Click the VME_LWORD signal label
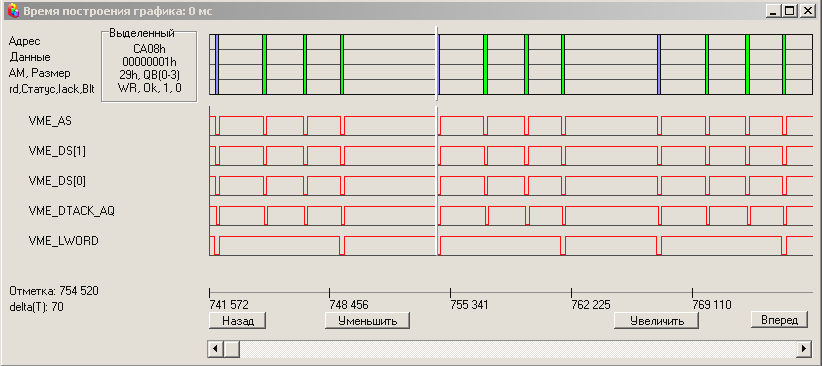Viewport: 822px width, 366px height. [x=63, y=241]
